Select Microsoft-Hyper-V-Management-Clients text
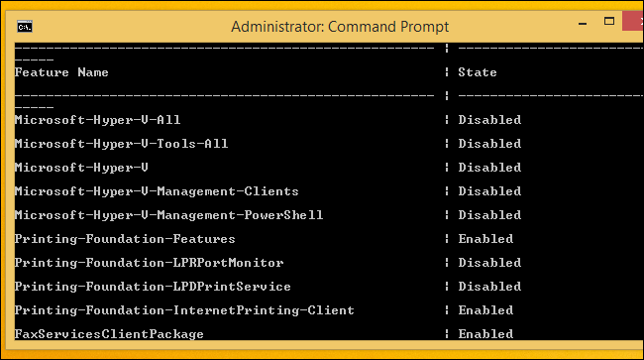 tap(157, 191)
